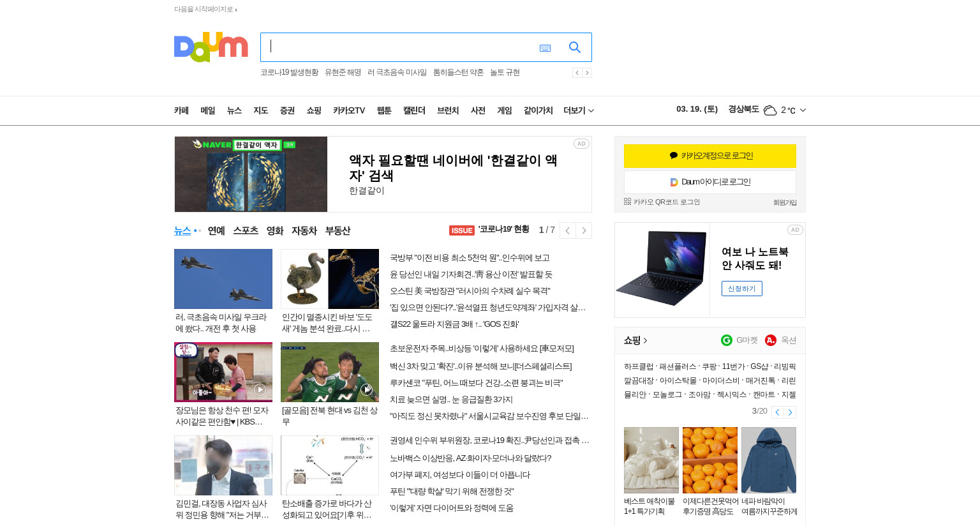Open 메일 in the navigation bar

pos(208,110)
